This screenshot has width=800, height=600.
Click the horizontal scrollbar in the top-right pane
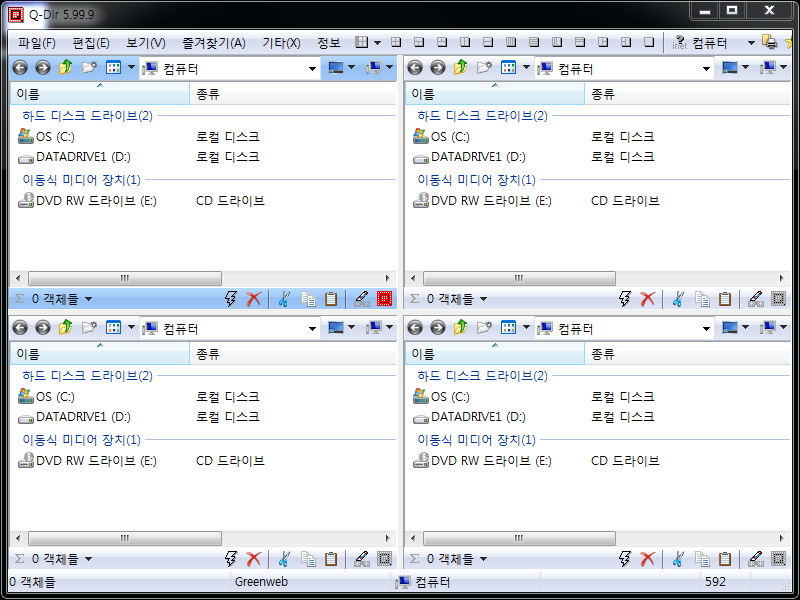(600, 279)
